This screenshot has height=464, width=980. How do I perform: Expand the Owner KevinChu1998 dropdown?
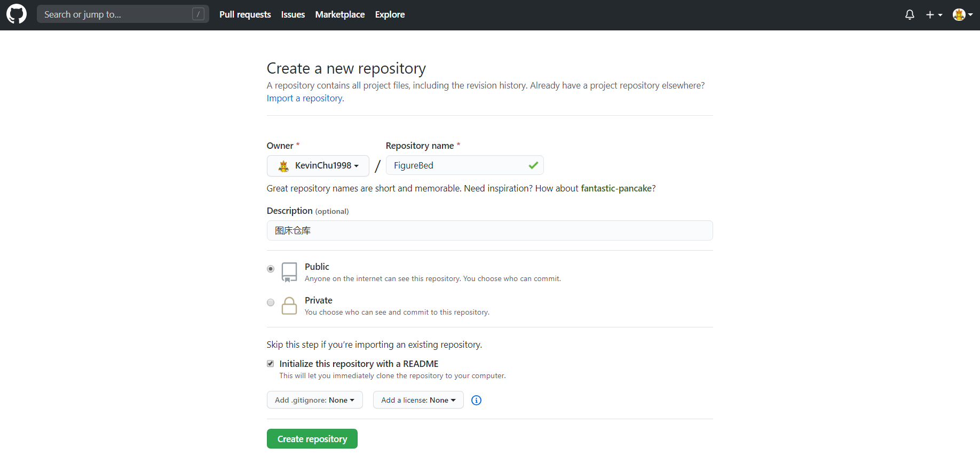[318, 166]
